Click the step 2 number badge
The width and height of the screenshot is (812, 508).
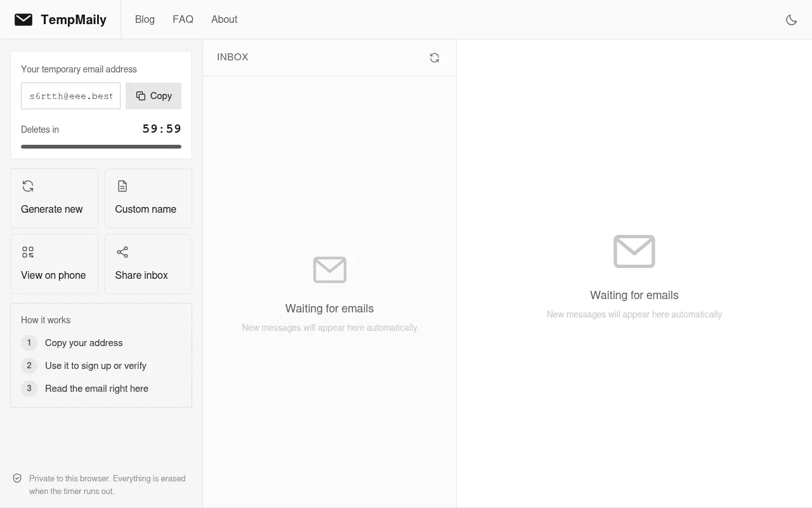[x=29, y=366]
